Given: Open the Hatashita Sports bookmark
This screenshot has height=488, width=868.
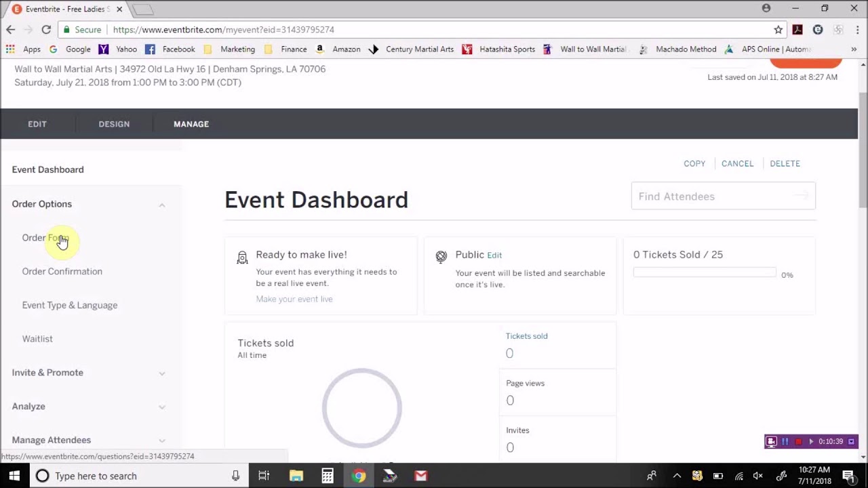Looking at the screenshot, I should tap(498, 49).
